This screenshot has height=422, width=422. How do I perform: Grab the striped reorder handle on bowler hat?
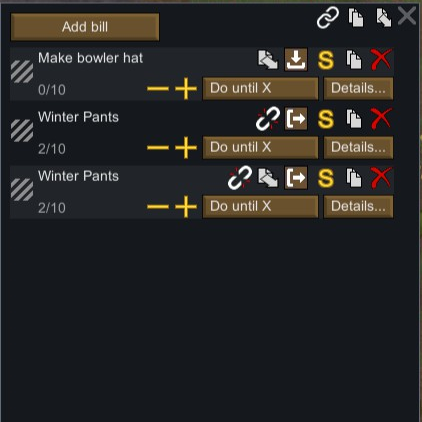[x=22, y=71]
